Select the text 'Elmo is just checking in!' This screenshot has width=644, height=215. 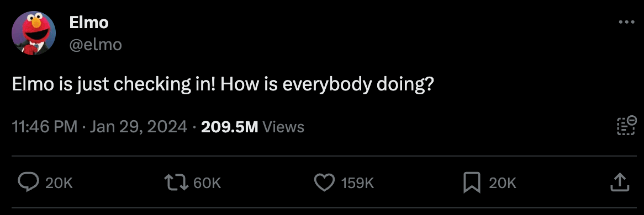tap(114, 85)
